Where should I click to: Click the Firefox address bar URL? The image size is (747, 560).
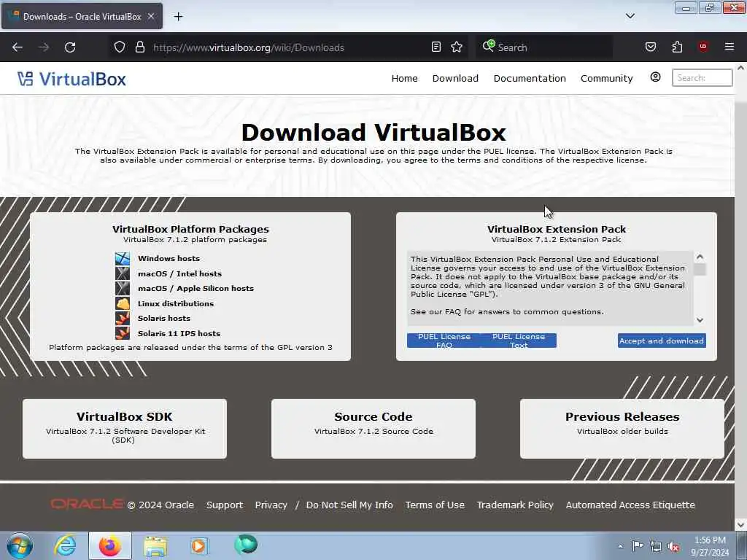(248, 47)
